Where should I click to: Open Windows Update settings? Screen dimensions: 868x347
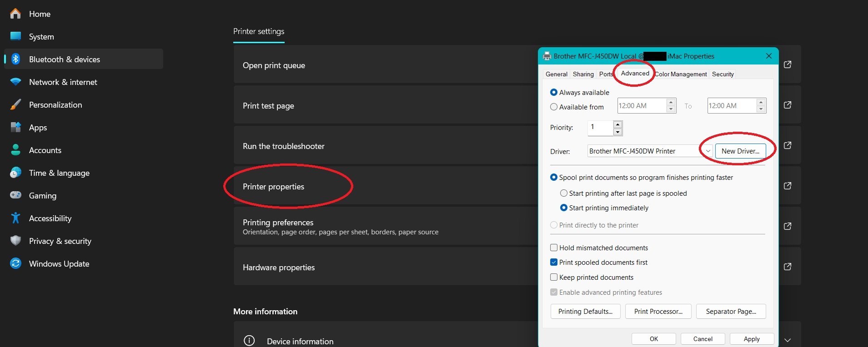click(84, 264)
